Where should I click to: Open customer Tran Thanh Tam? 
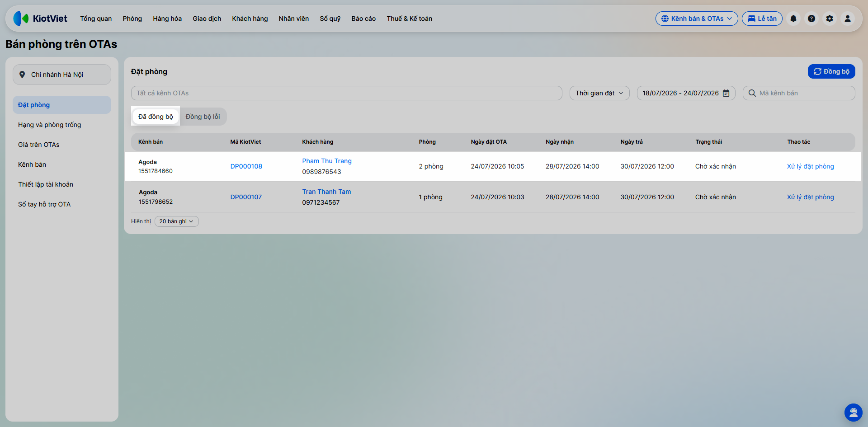[326, 192]
